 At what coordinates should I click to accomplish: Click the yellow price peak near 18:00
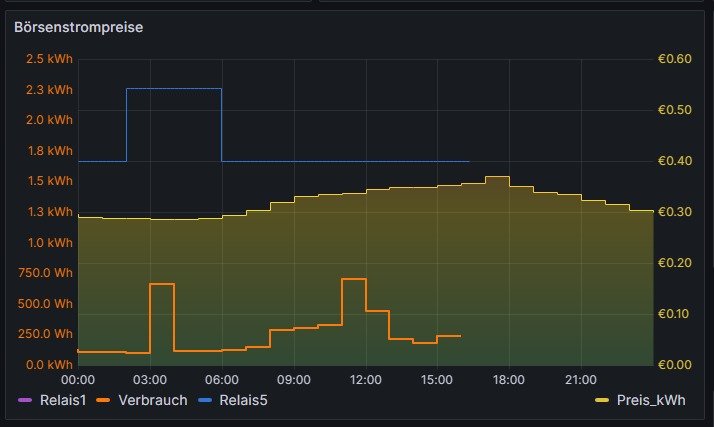click(x=497, y=177)
